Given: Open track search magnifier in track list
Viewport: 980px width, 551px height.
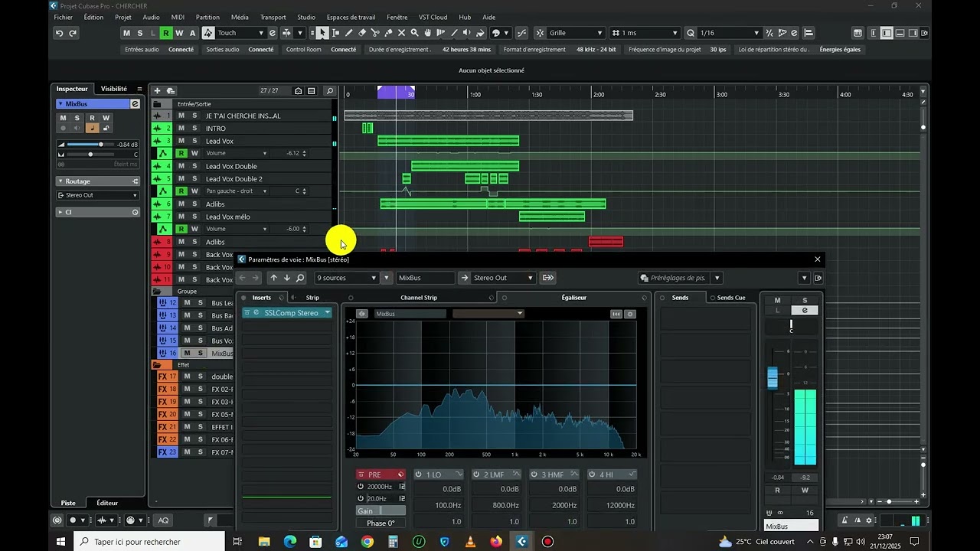Looking at the screenshot, I should [330, 90].
